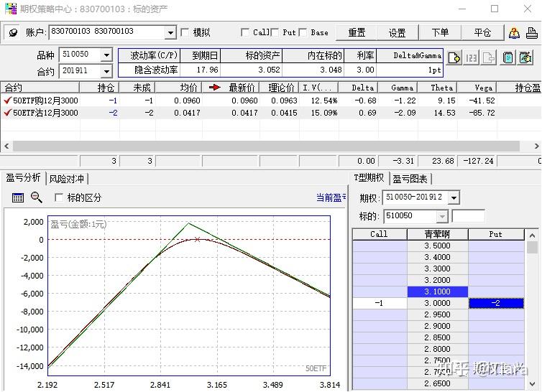Click the 均价 column header
Viewport: 542px width, 392px height.
coord(178,88)
